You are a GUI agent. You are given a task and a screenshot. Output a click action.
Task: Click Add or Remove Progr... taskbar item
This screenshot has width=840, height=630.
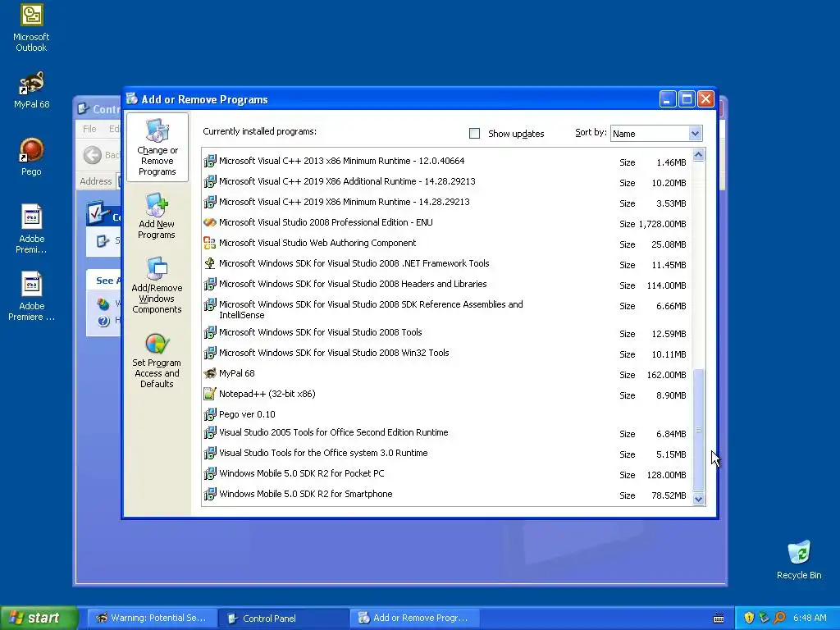click(x=414, y=618)
